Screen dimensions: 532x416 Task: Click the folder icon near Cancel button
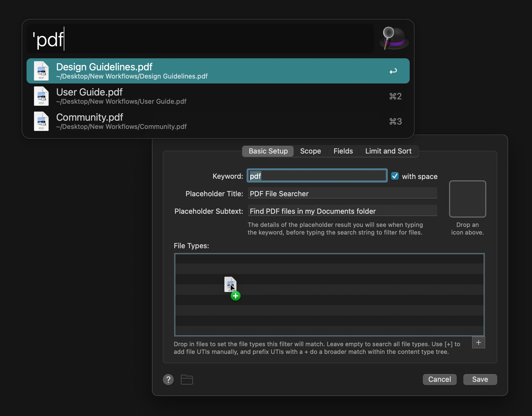point(187,380)
